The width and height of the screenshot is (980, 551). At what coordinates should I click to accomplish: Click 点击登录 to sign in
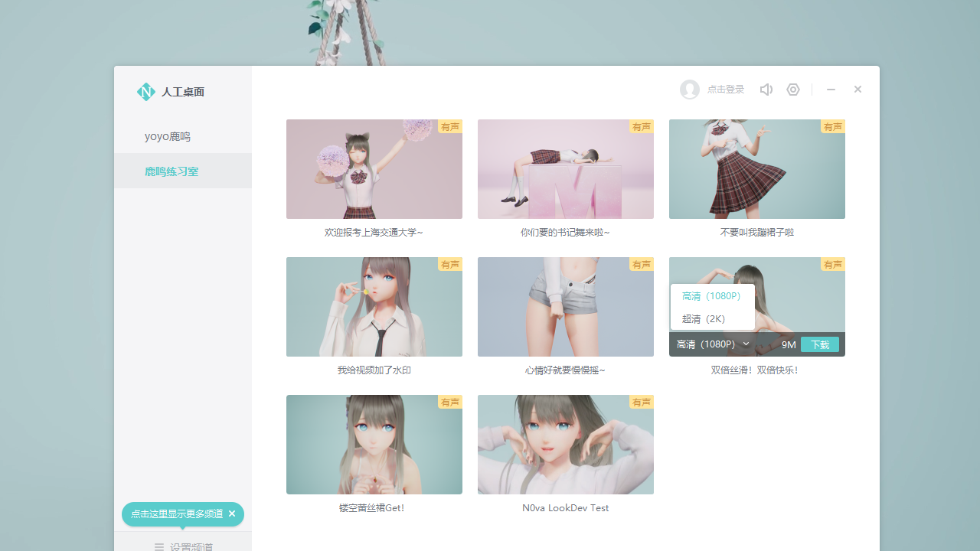pyautogui.click(x=726, y=90)
